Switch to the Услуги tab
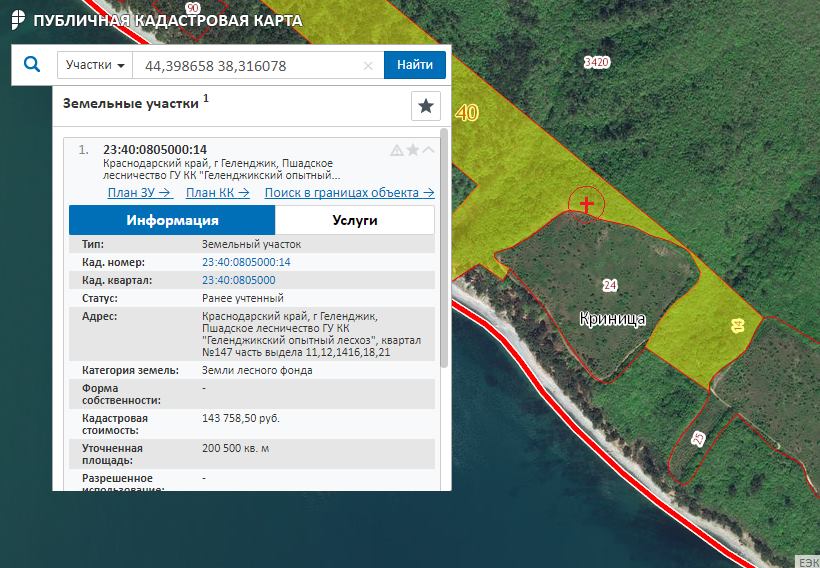Image resolution: width=820 pixels, height=568 pixels. pos(354,220)
